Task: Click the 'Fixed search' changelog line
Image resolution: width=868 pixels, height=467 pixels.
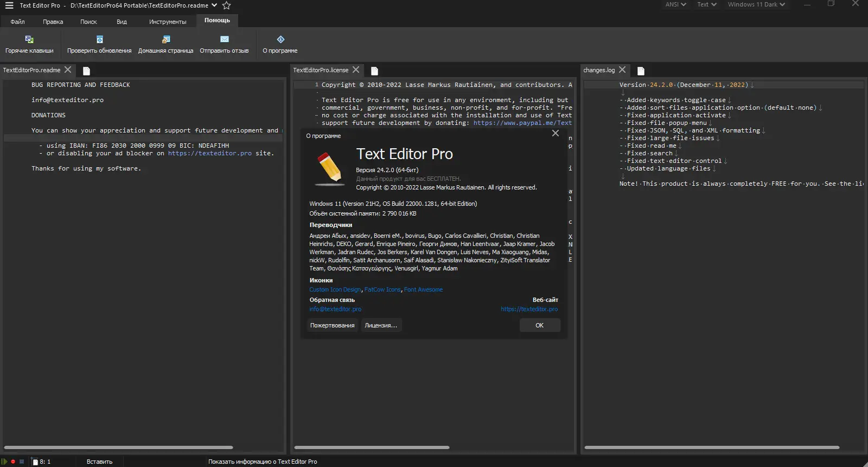Action: pyautogui.click(x=649, y=153)
